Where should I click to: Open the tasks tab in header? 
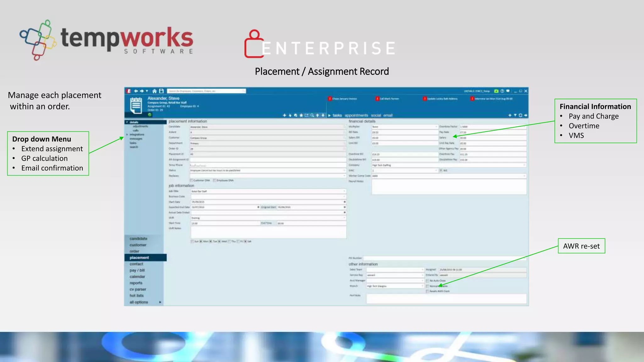click(x=337, y=115)
